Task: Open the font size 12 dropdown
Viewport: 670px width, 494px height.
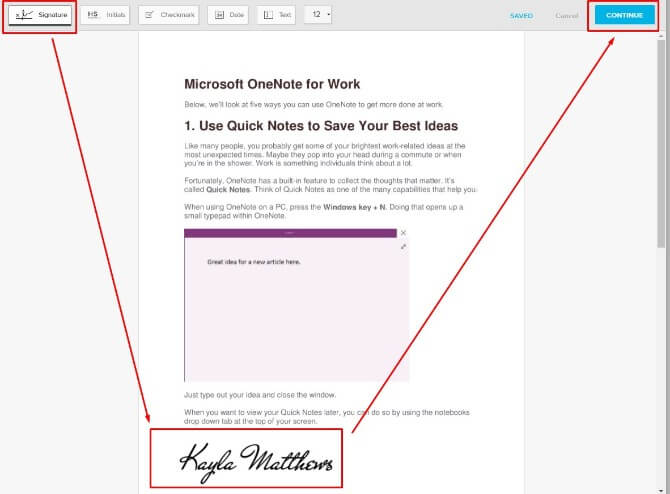Action: click(318, 15)
